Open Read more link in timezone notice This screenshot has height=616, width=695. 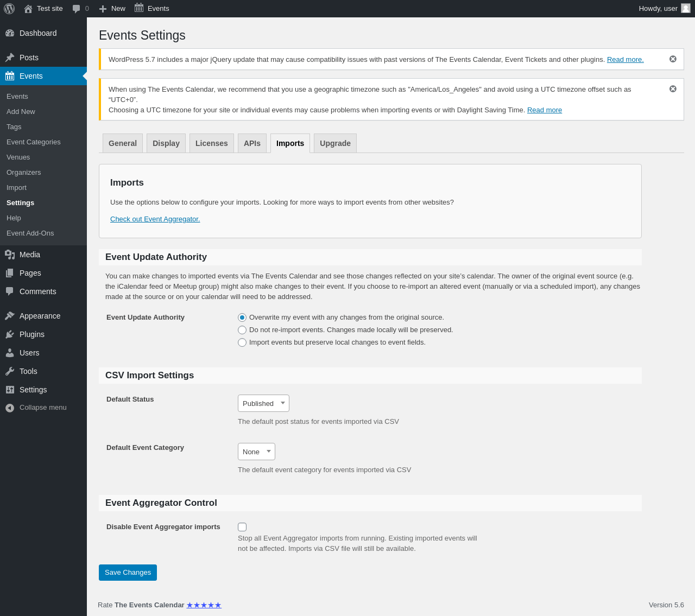click(545, 110)
